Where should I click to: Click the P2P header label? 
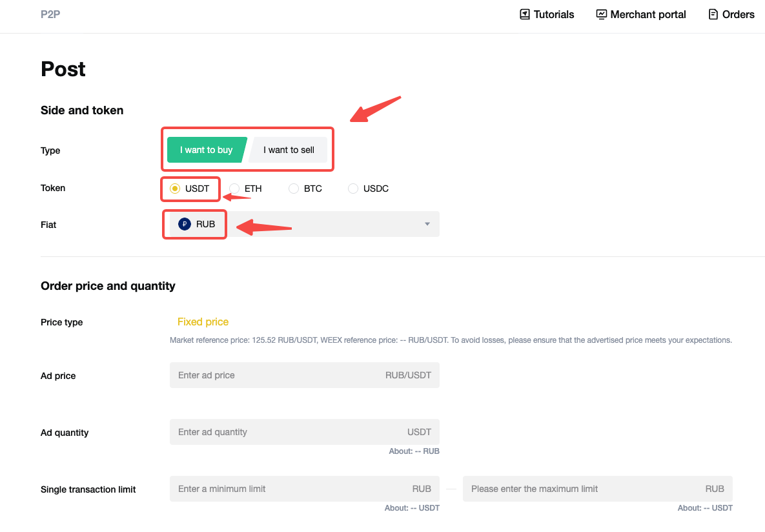tap(50, 14)
